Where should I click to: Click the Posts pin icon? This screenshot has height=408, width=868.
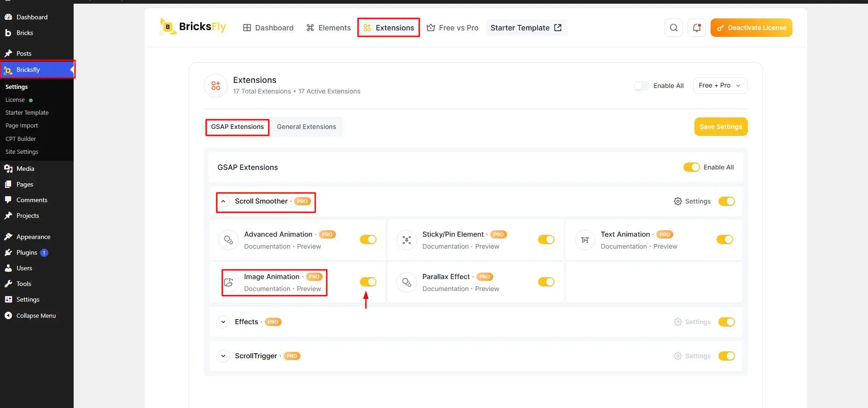[8, 53]
